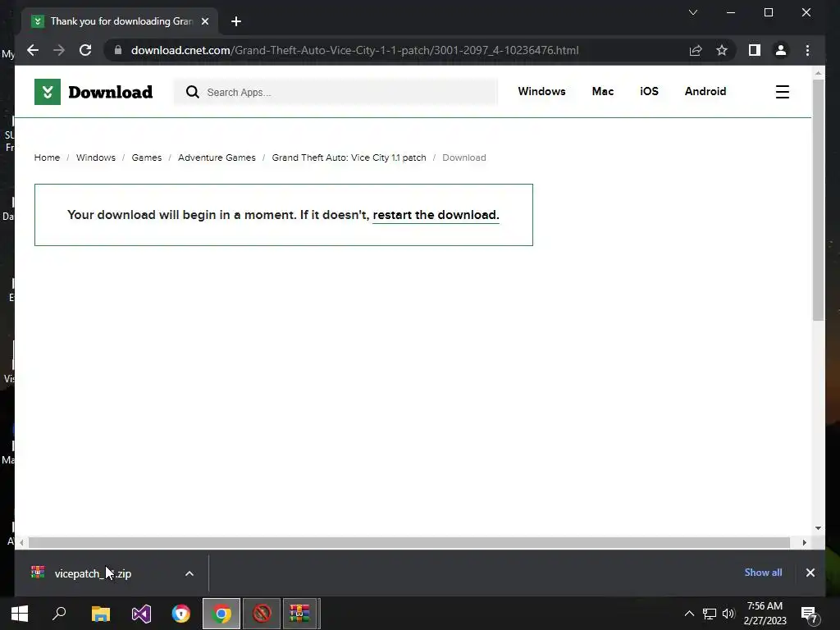Go to Adventure Games breadcrumb
The width and height of the screenshot is (840, 630).
pos(217,157)
